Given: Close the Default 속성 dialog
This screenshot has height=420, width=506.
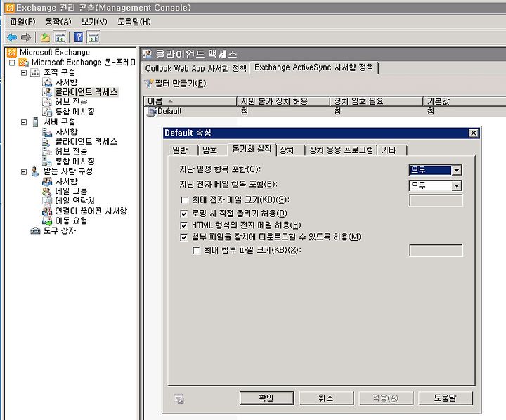Looking at the screenshot, I should [474, 133].
